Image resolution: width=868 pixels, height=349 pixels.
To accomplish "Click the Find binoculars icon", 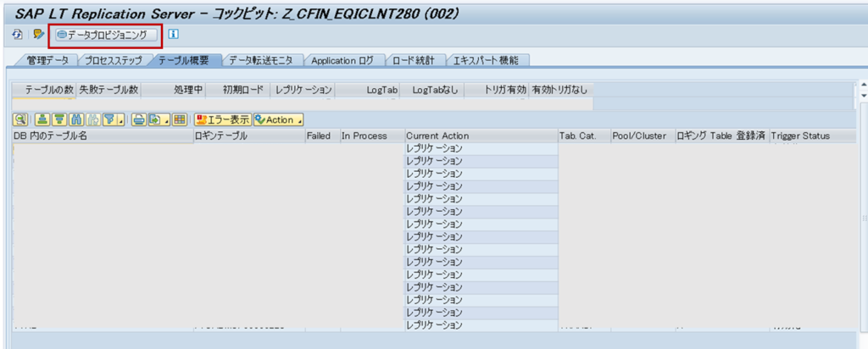I will tap(75, 119).
